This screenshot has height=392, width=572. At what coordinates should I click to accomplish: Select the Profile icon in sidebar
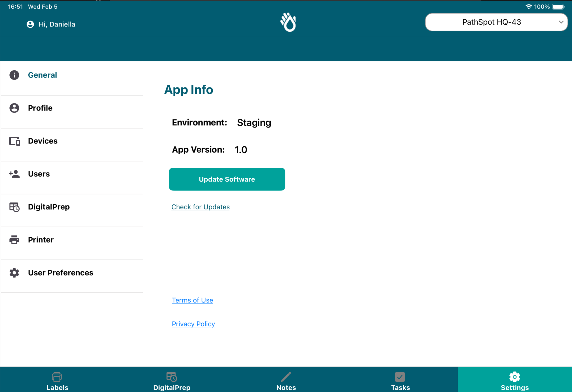(14, 108)
